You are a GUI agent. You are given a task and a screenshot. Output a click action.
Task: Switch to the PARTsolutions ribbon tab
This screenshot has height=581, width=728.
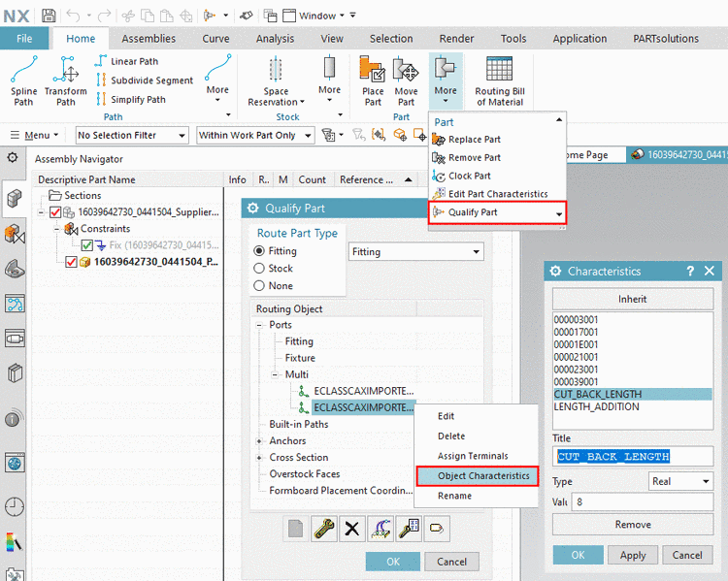(x=666, y=39)
